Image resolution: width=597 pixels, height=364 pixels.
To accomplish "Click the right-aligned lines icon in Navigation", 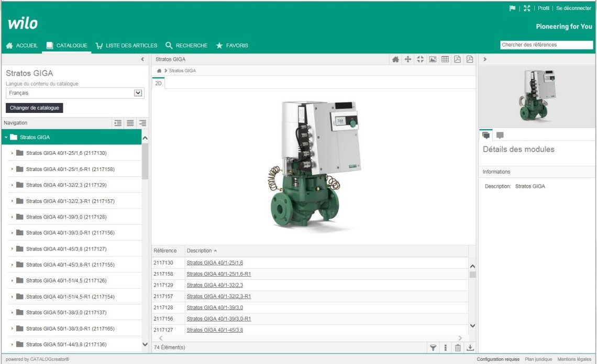I will tap(142, 123).
